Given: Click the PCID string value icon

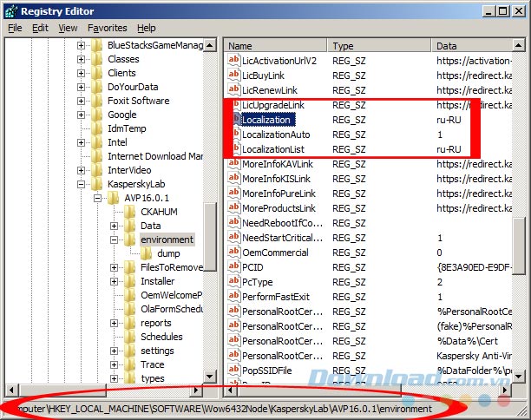Looking at the screenshot, I should tap(233, 266).
